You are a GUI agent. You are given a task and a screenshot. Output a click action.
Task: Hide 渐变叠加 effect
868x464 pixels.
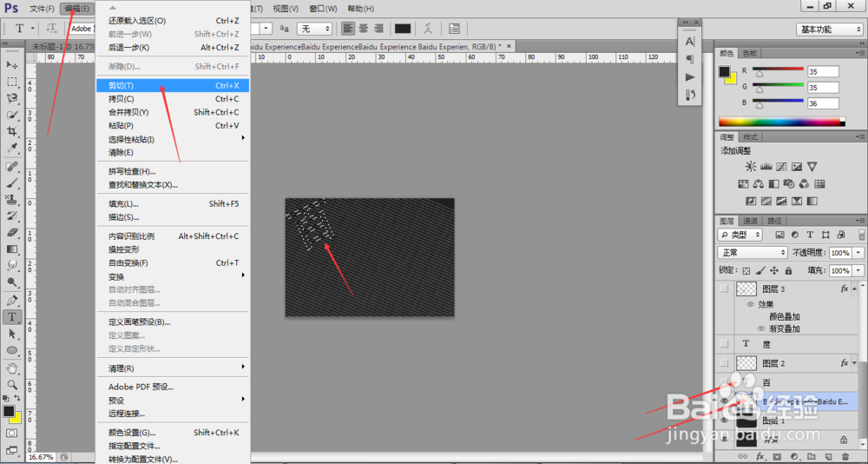coord(761,328)
